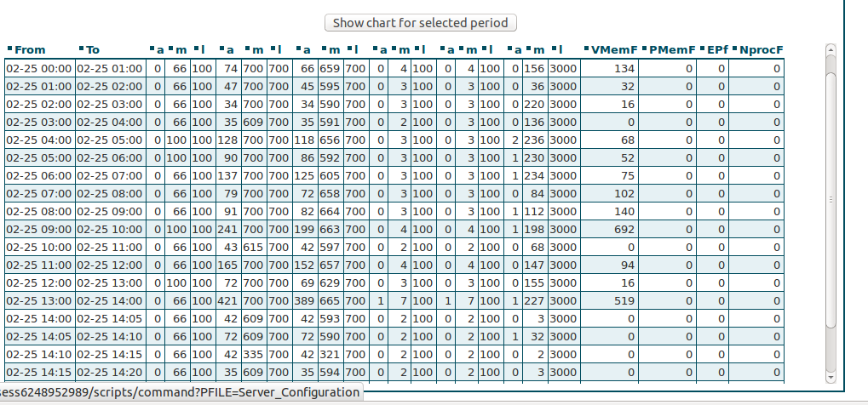The width and height of the screenshot is (868, 405).
Task: Sort table by From column header
Action: (x=30, y=50)
